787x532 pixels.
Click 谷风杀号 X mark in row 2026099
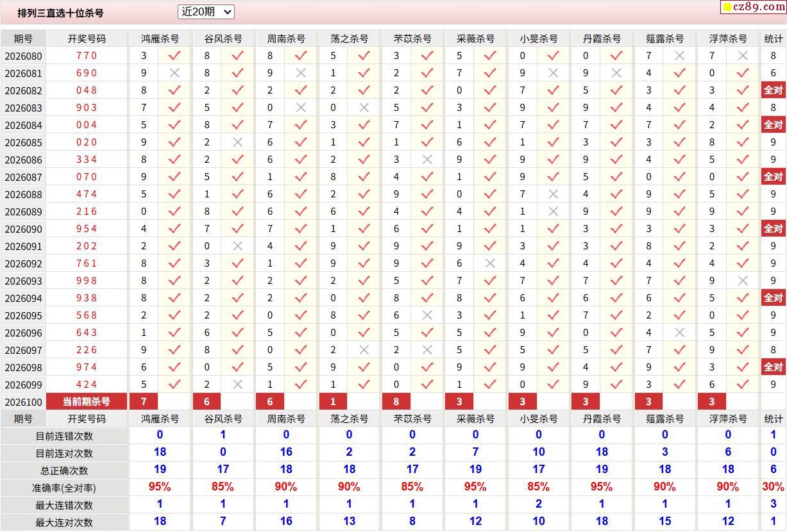coord(238,385)
